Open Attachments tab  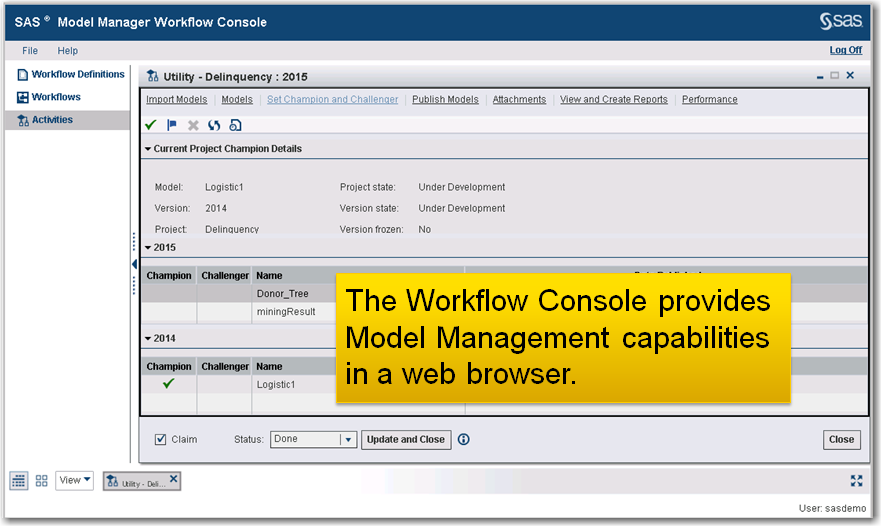[519, 99]
